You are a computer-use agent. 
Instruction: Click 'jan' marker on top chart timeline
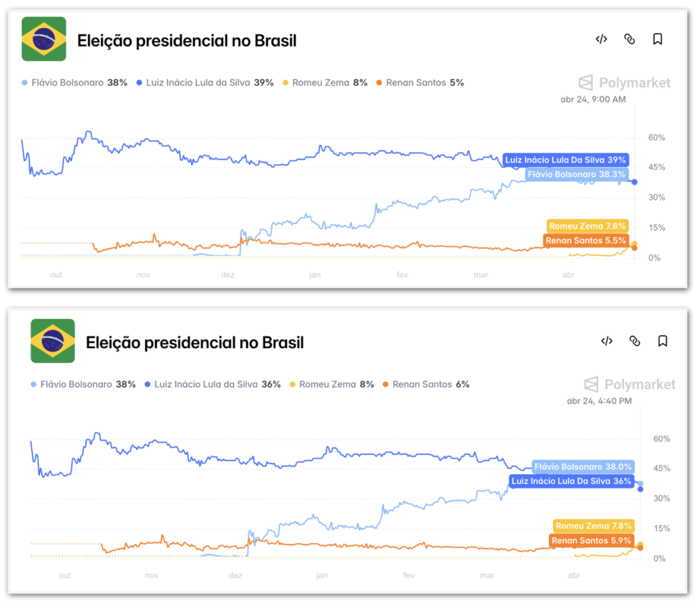click(314, 275)
